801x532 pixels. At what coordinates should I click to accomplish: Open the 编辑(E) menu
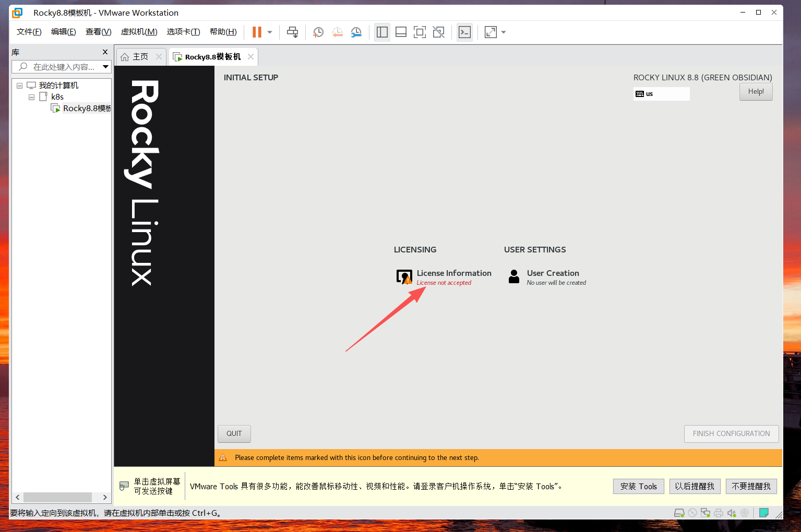(x=64, y=32)
